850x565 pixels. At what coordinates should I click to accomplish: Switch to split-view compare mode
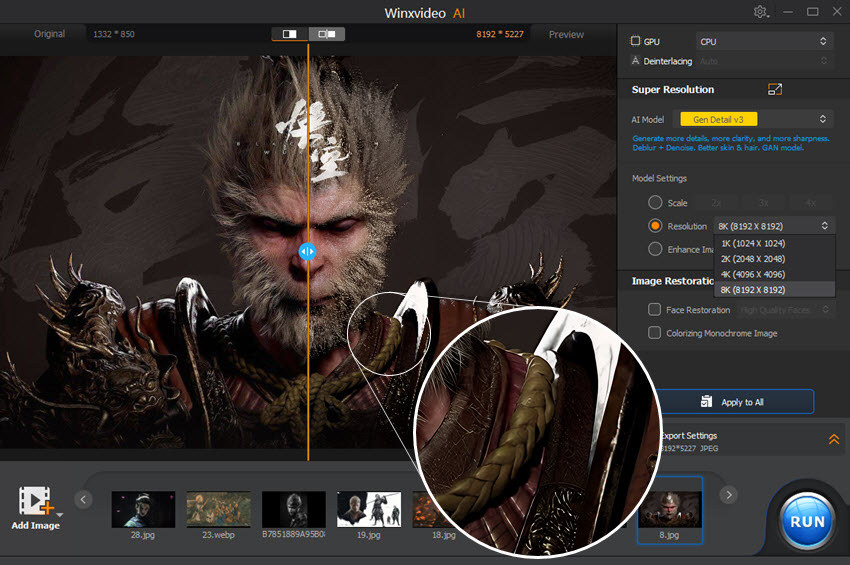click(289, 34)
